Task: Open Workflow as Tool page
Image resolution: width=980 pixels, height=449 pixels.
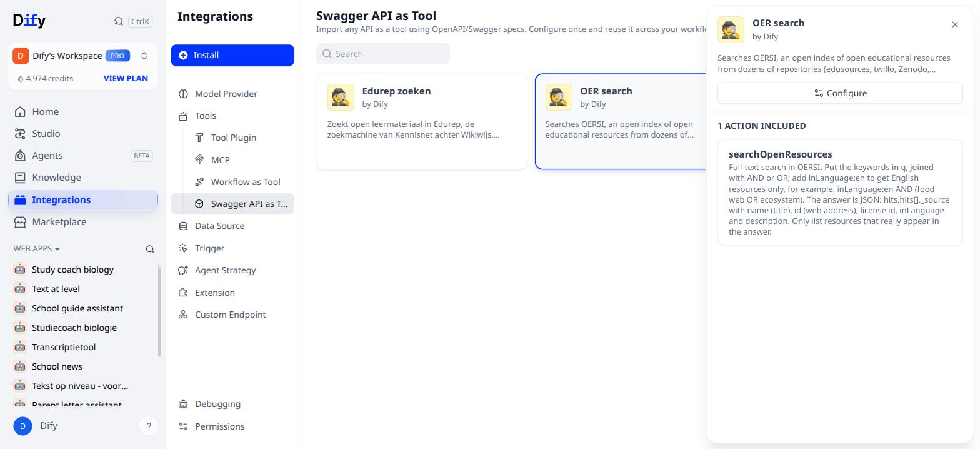Action: click(232, 182)
